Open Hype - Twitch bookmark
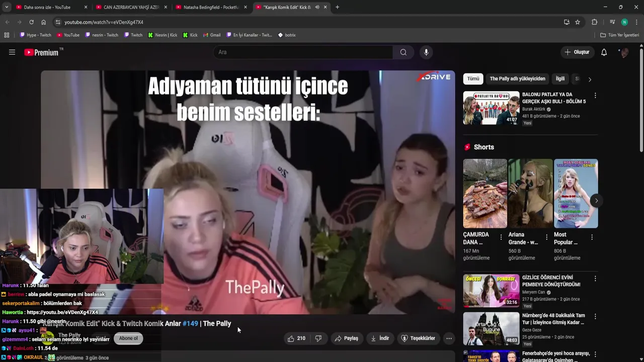Image resolution: width=644 pixels, height=362 pixels. 35,35
